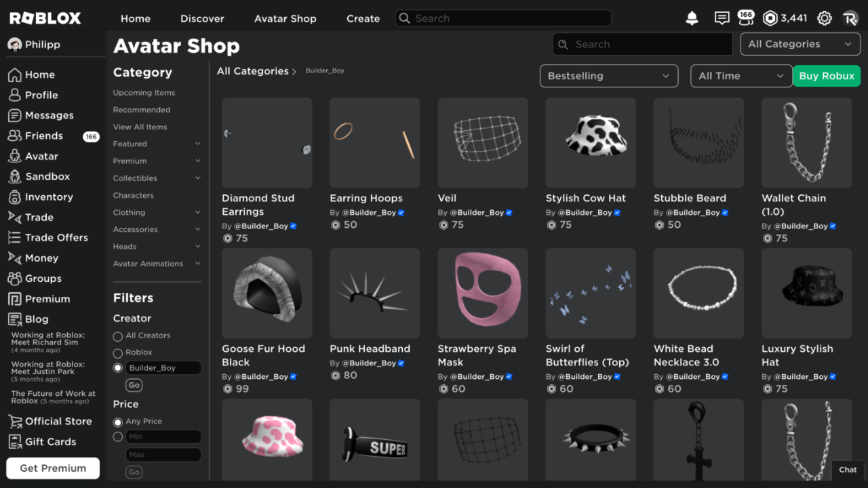Screen dimensions: 868x488
Task: Open the Blog sidebar icon
Action: pos(14,319)
